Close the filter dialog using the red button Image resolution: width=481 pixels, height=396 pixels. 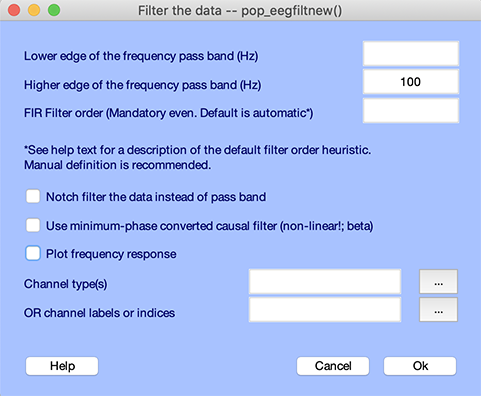(x=14, y=10)
